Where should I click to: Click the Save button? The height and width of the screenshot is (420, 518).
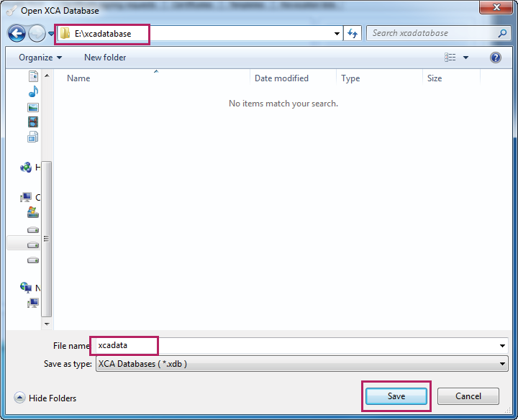tap(396, 396)
